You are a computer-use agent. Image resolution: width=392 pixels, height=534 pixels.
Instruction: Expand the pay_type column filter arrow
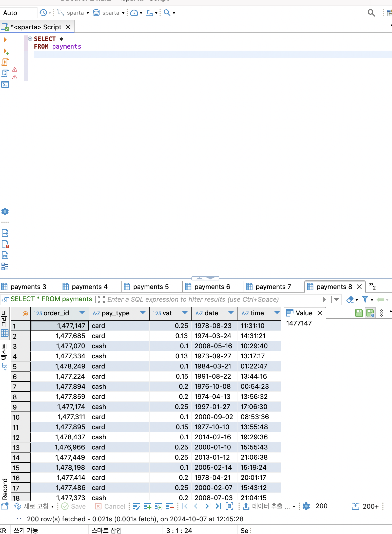(x=143, y=313)
